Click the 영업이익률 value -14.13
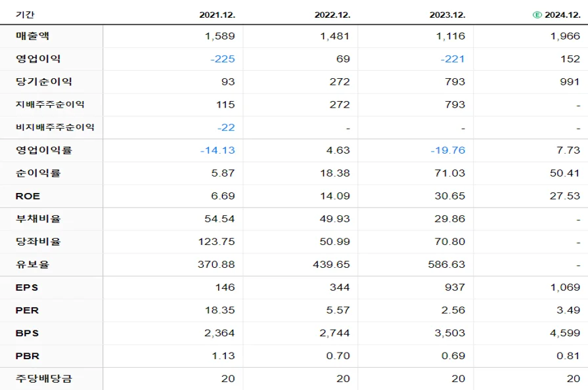This screenshot has width=588, height=390. (217, 150)
